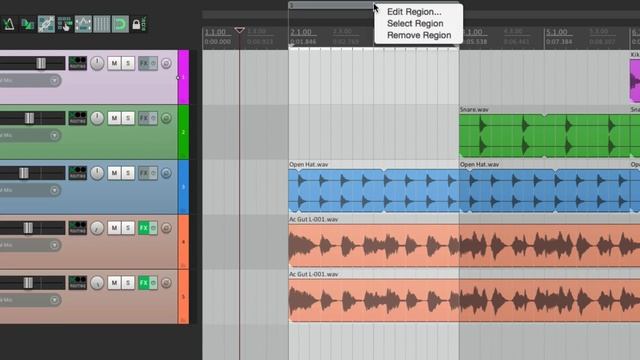Click the edit cursor triangle on the ruler
Screen dimensions: 640x360
click(x=240, y=30)
